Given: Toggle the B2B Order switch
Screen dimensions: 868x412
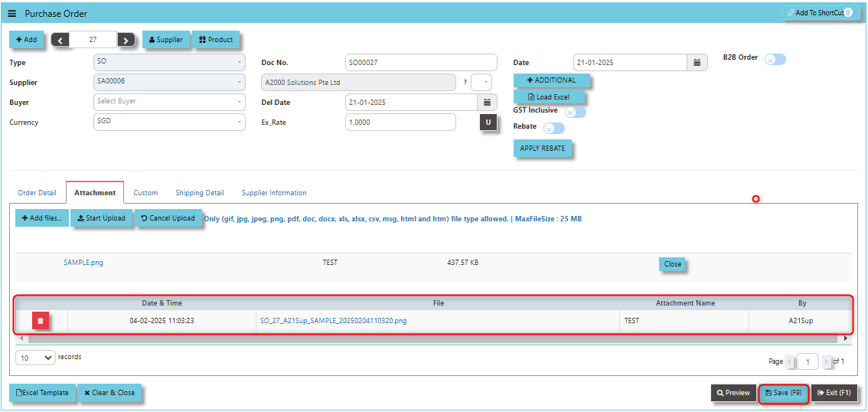Looking at the screenshot, I should coord(775,59).
